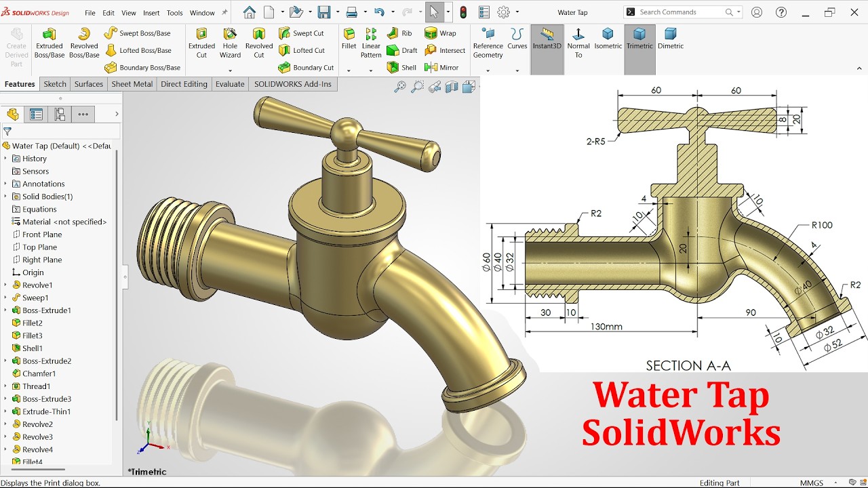Image resolution: width=868 pixels, height=488 pixels.
Task: Select the Thread1 feature in tree
Action: click(x=31, y=386)
